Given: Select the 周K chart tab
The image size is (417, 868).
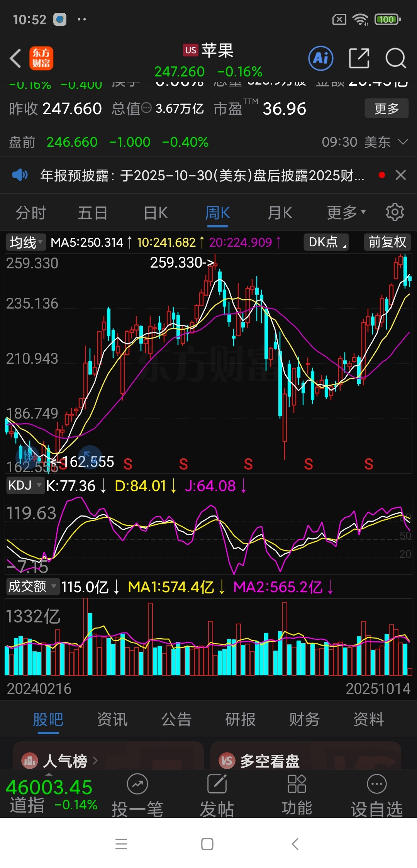Looking at the screenshot, I should (x=217, y=213).
